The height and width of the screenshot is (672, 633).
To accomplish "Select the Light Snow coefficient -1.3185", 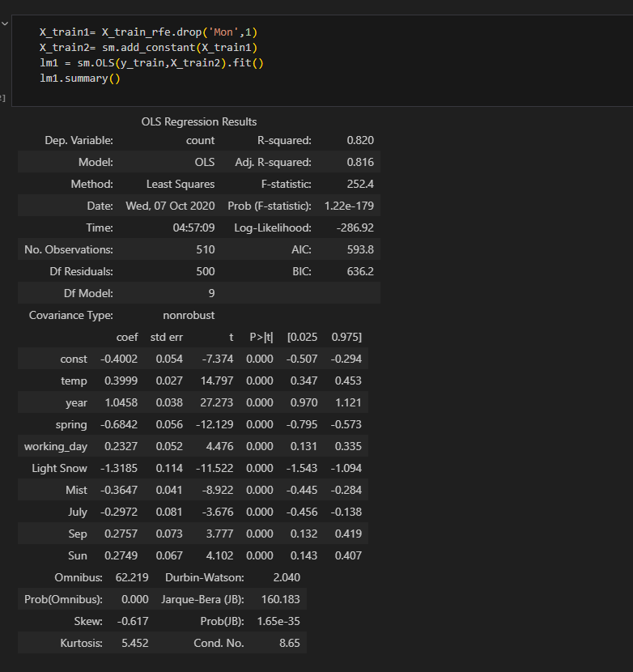I will pos(119,468).
